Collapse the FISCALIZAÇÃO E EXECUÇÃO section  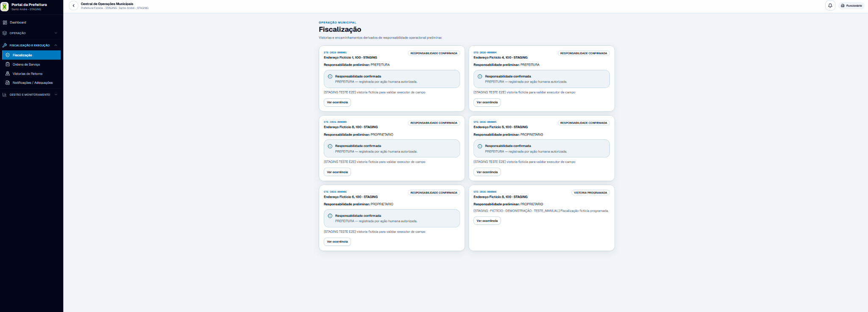click(30, 45)
